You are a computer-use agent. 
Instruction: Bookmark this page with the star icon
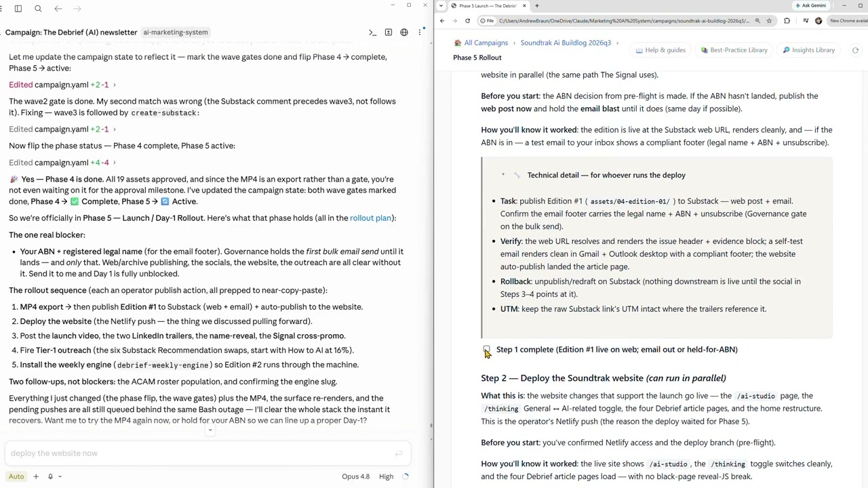[769, 21]
